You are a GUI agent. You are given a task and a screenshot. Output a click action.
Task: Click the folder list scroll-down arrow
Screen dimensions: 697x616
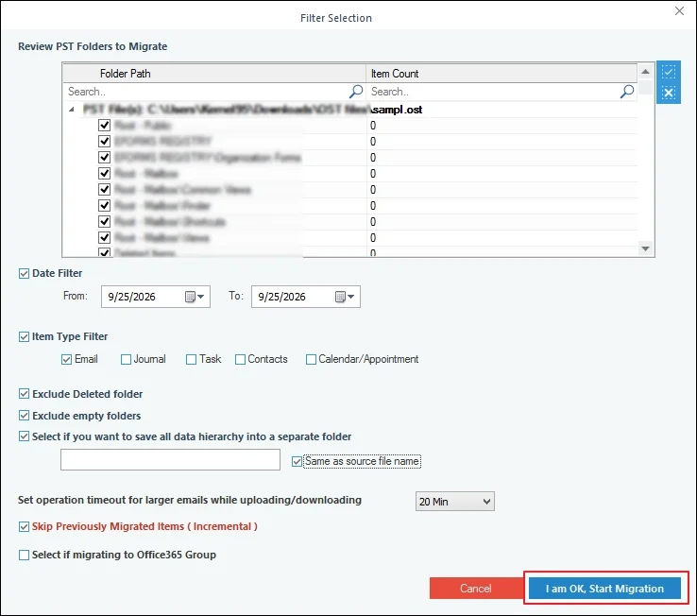(645, 248)
